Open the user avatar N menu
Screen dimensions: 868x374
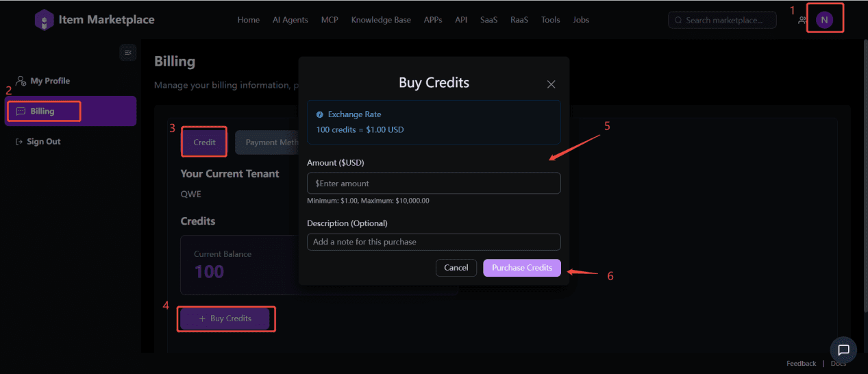(x=824, y=20)
